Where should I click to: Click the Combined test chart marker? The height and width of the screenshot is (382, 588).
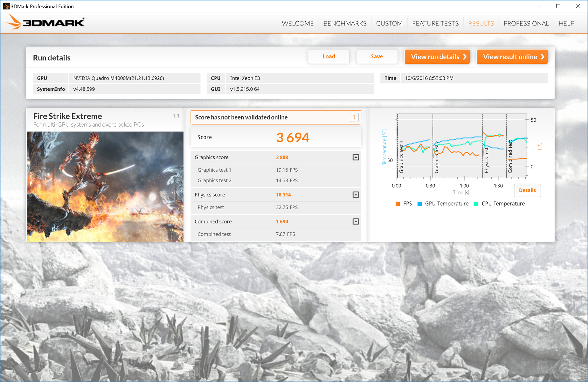[510, 157]
